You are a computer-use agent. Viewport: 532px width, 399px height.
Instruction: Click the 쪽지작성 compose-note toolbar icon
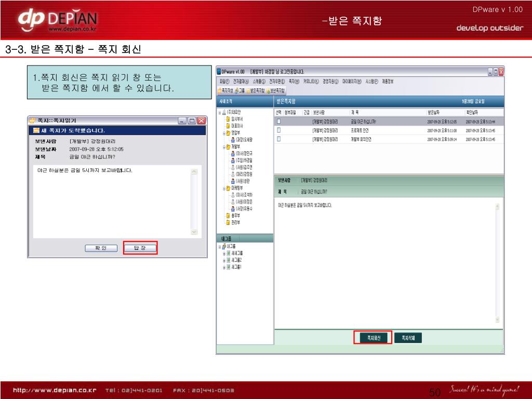coord(220,90)
